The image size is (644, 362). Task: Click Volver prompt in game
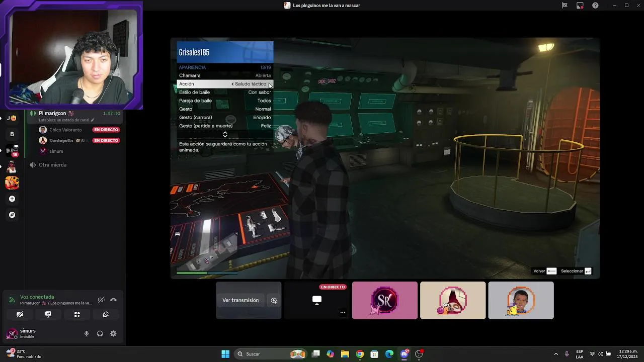pos(545,271)
